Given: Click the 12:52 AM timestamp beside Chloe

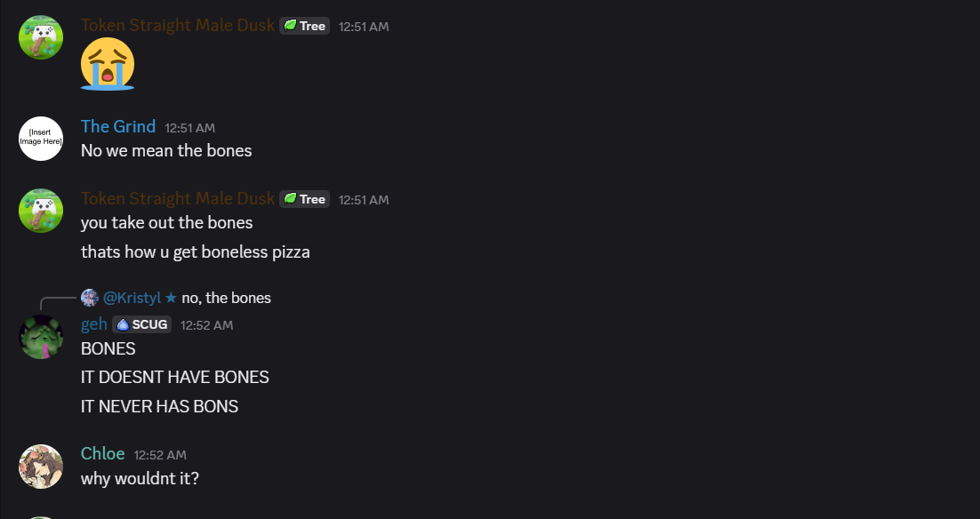Looking at the screenshot, I should click(x=160, y=455).
